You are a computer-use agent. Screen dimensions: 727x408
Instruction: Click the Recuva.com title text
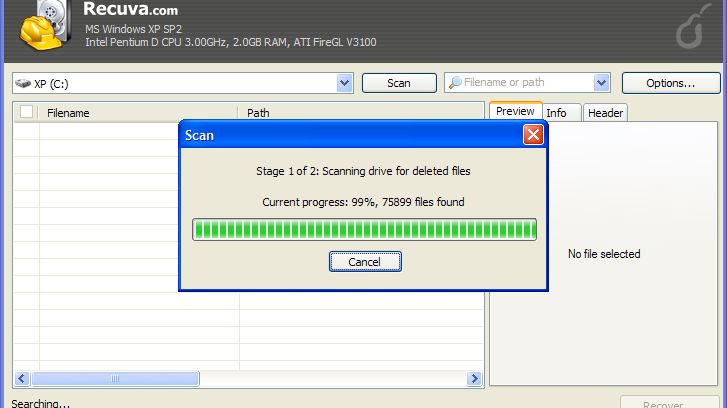click(130, 8)
